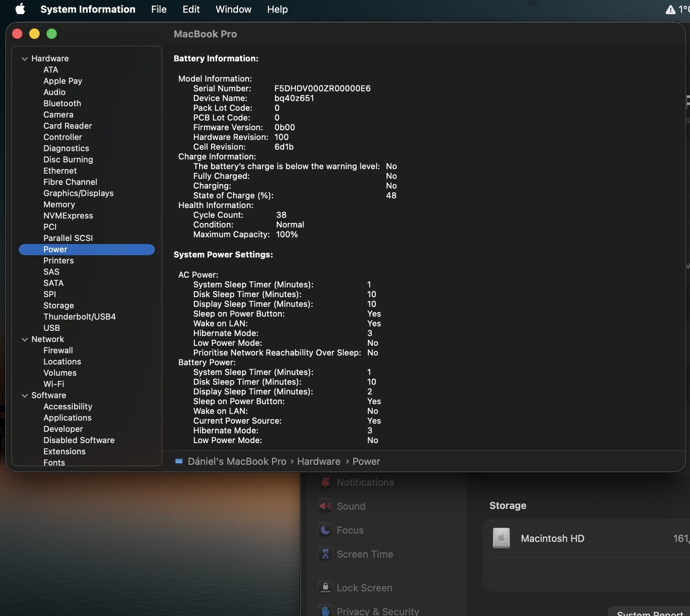Select Disc Burning in the sidebar

pyautogui.click(x=68, y=160)
